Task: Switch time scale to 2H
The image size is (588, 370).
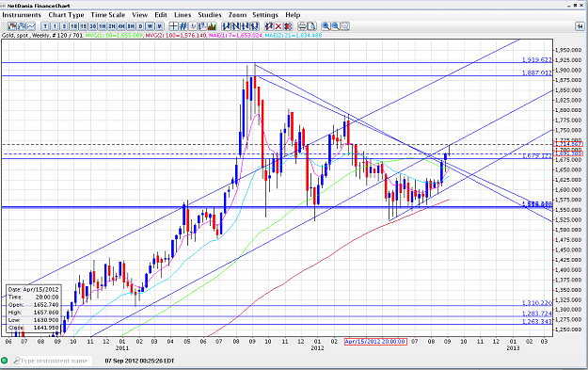Action: pos(112,26)
